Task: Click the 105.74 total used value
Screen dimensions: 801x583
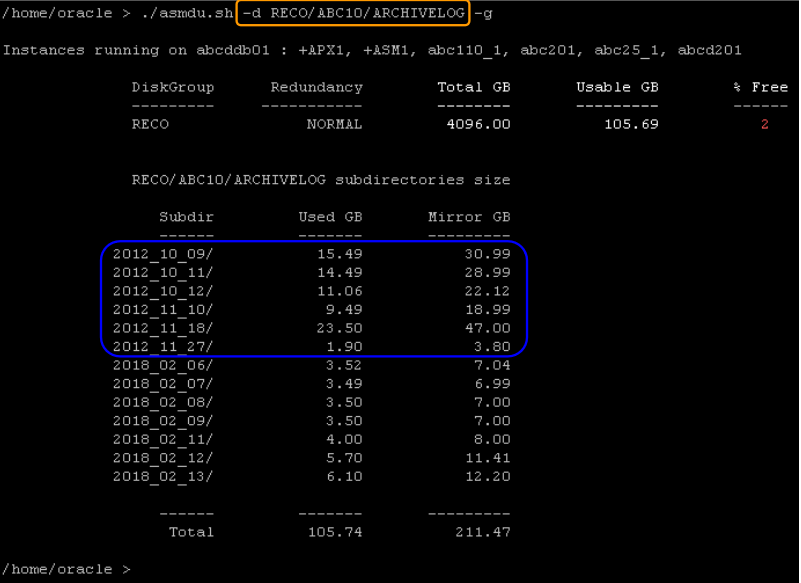Action: coord(335,532)
